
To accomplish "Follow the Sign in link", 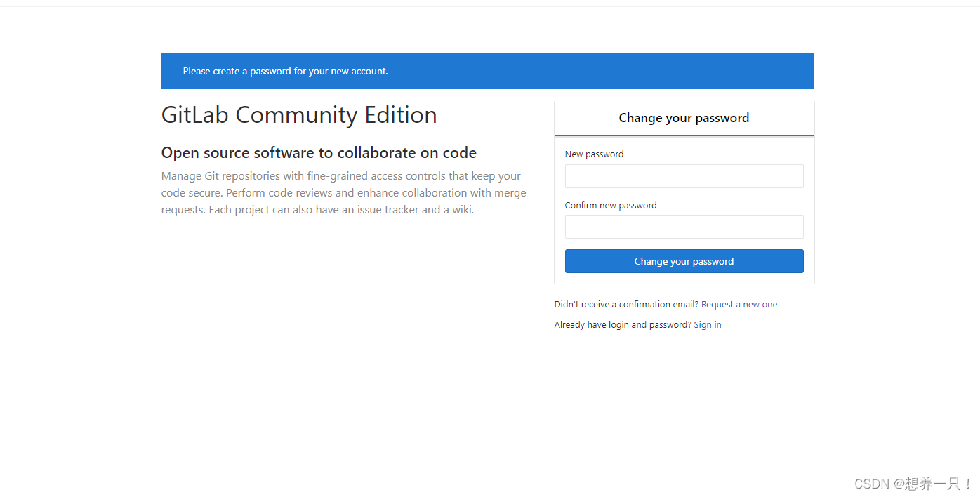I will coord(708,325).
